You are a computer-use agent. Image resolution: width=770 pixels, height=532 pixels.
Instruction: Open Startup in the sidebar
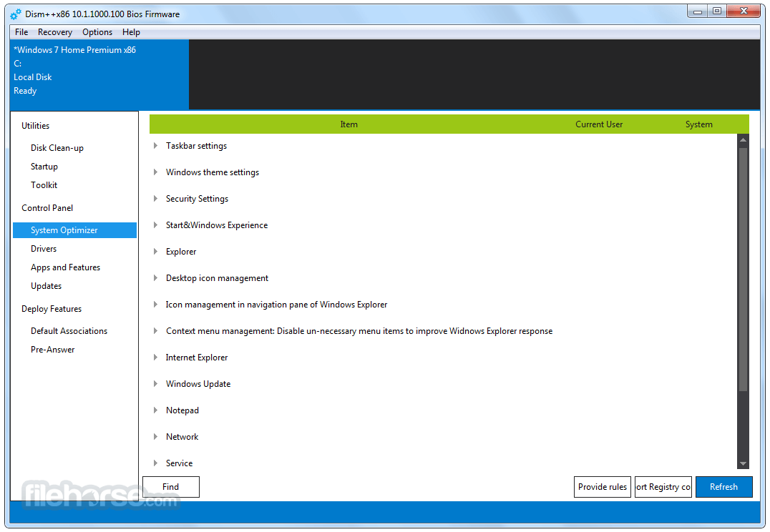coord(44,167)
